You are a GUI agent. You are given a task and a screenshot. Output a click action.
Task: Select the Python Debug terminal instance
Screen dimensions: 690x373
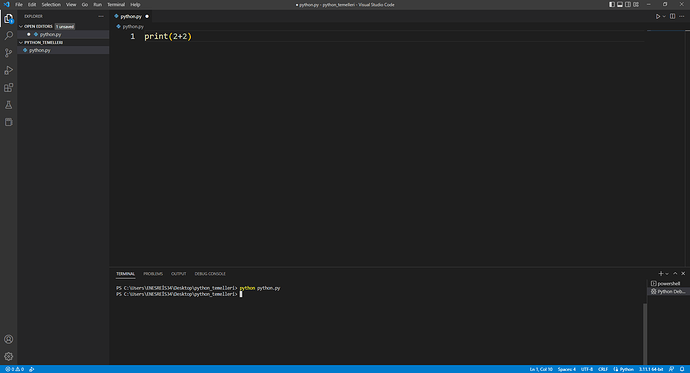(x=668, y=292)
